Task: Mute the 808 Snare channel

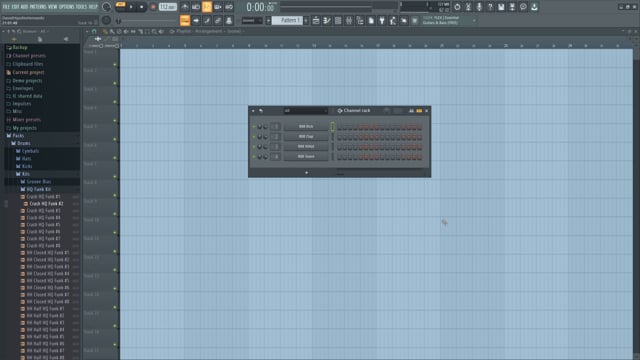Action: (254, 157)
